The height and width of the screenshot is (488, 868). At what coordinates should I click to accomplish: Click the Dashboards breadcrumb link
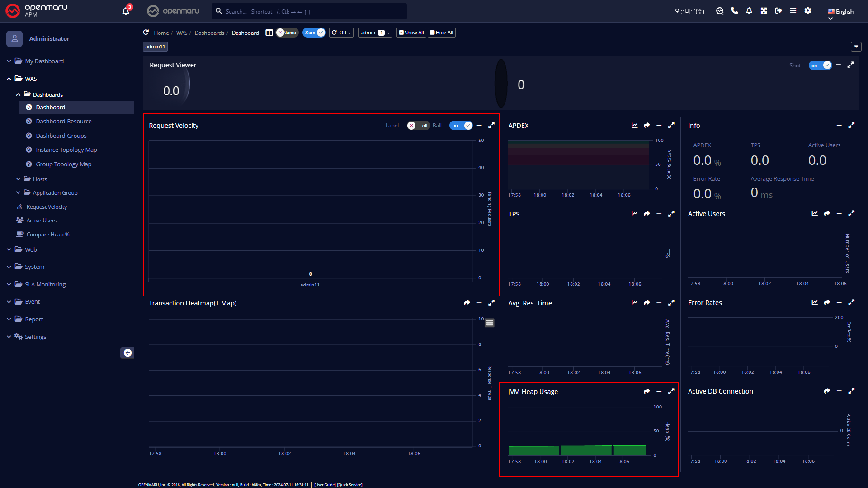pos(209,33)
